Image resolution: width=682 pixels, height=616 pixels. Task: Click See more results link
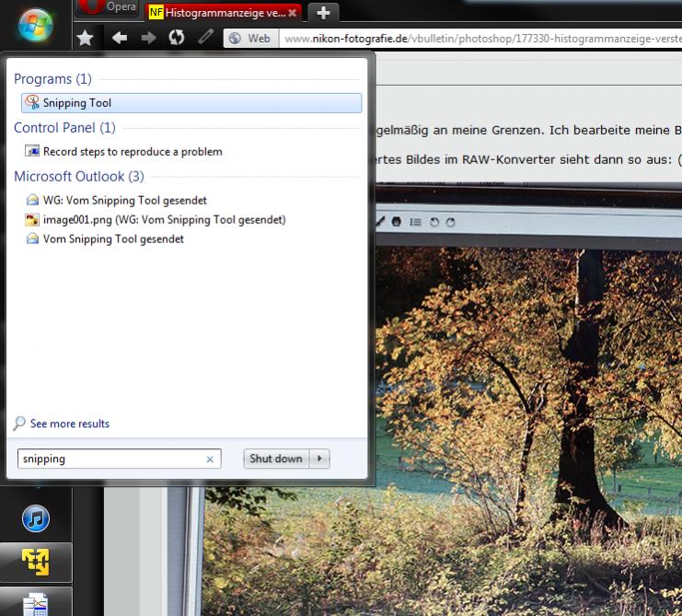(70, 424)
